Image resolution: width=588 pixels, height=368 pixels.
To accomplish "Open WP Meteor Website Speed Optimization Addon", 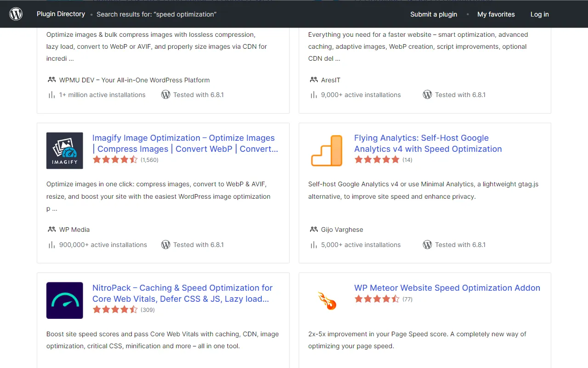I will click(x=447, y=288).
